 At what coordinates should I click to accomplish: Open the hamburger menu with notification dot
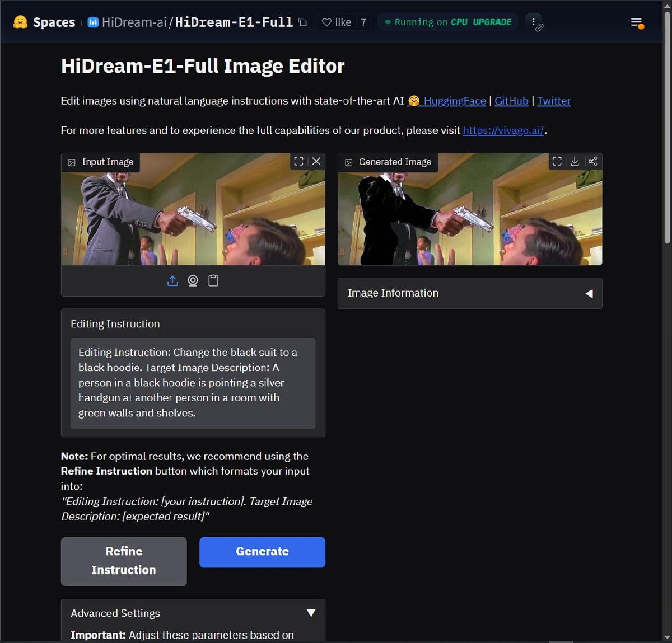[x=637, y=23]
